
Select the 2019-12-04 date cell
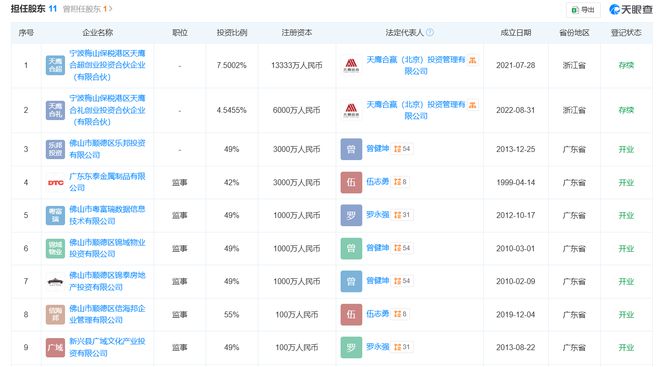pyautogui.click(x=516, y=314)
